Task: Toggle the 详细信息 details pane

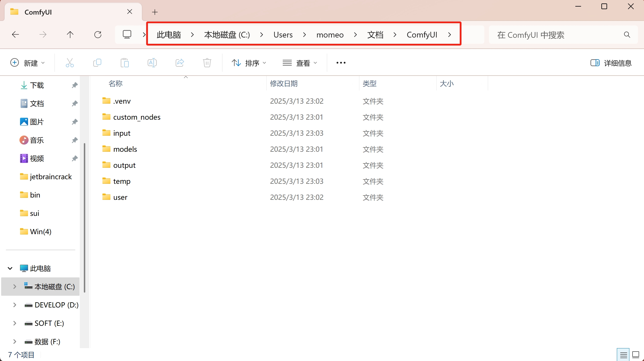Action: tap(611, 63)
